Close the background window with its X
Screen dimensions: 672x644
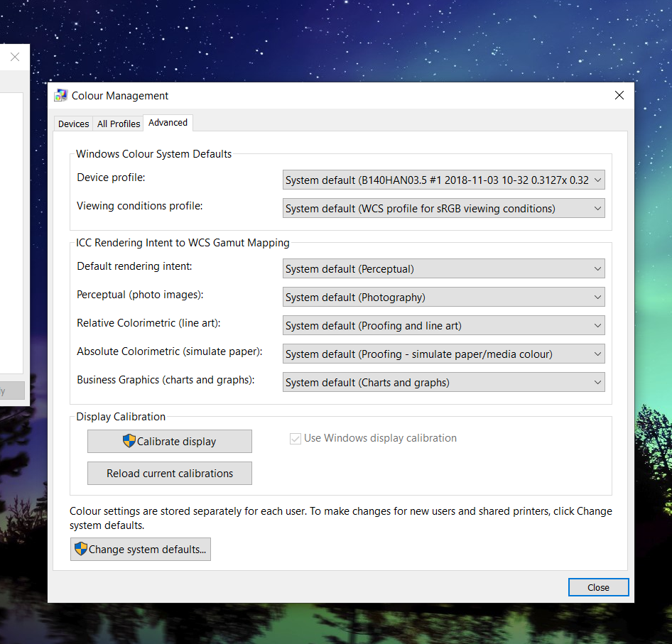(x=15, y=57)
